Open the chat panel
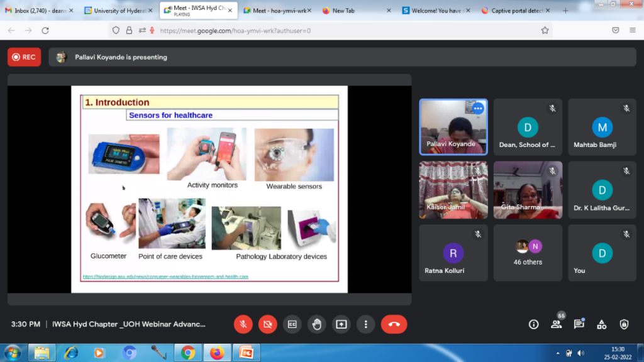644x362 pixels. point(579,324)
